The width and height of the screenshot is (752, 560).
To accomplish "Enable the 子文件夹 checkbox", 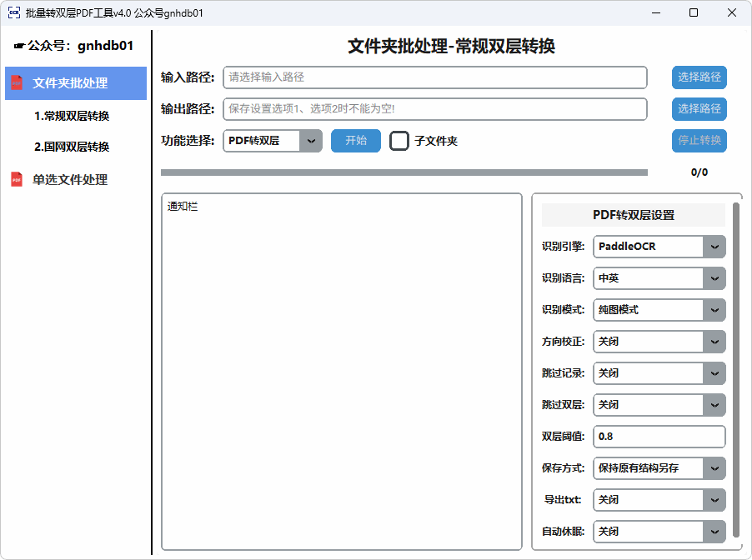I will pyautogui.click(x=399, y=141).
